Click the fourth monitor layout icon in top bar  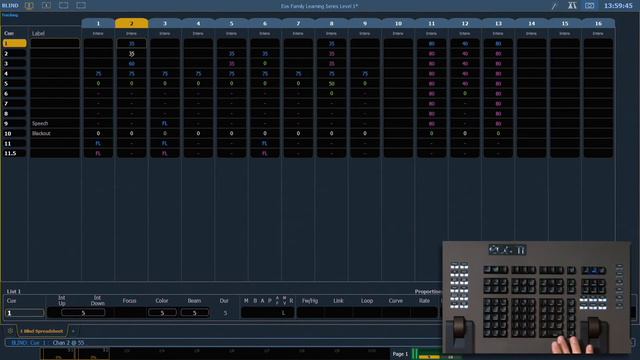click(x=81, y=6)
